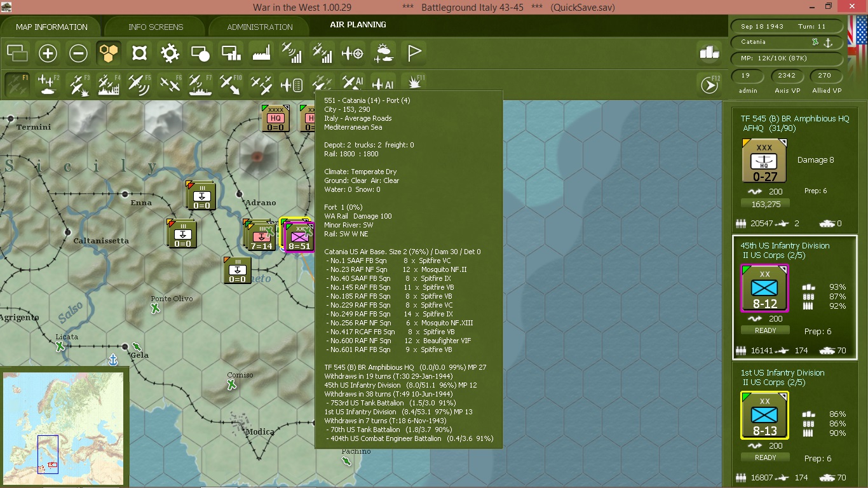Click the zoom out minus icon
The image size is (868, 488).
[78, 53]
